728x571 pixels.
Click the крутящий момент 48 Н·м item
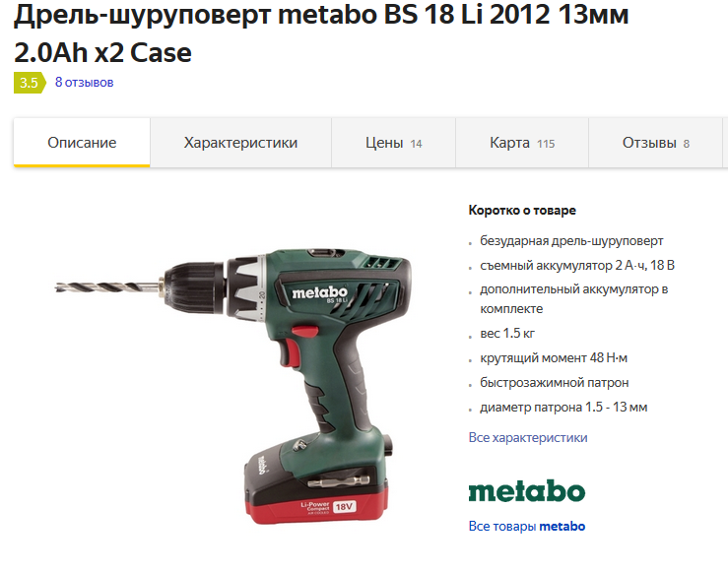pyautogui.click(x=554, y=358)
